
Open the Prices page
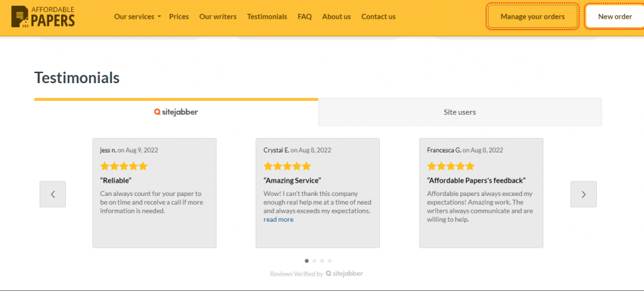179,17
